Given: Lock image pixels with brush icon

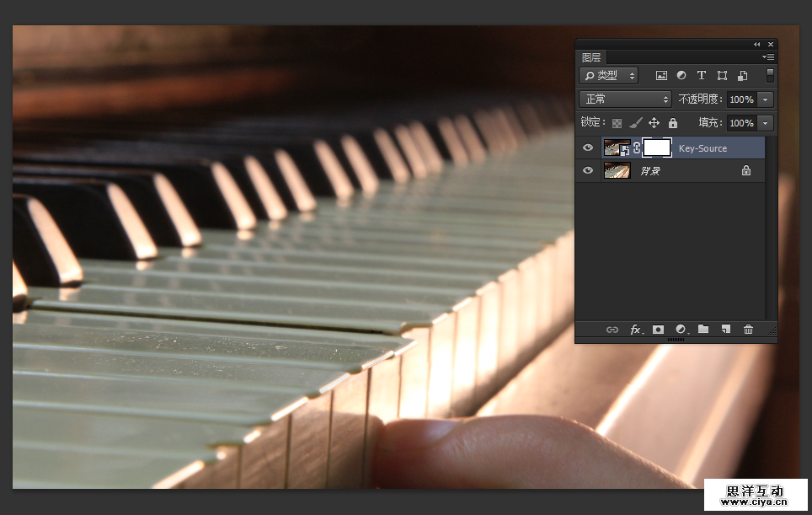Looking at the screenshot, I should point(635,123).
